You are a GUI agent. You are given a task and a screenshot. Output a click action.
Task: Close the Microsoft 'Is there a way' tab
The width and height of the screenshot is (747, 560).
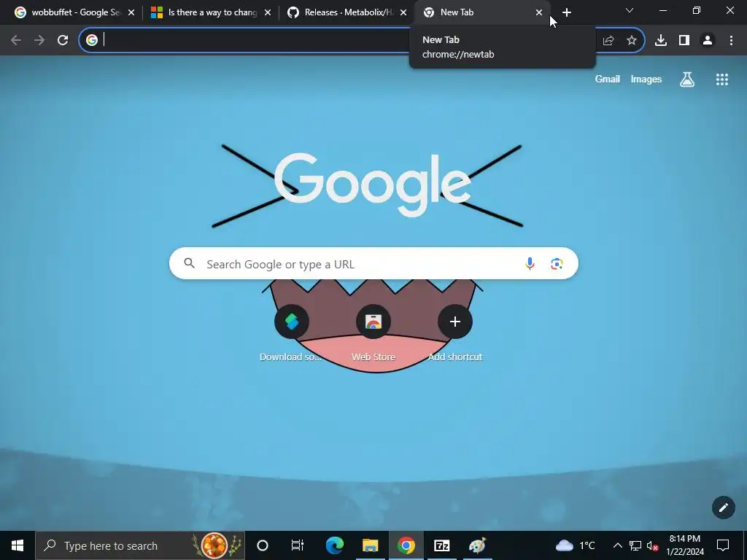coord(268,13)
